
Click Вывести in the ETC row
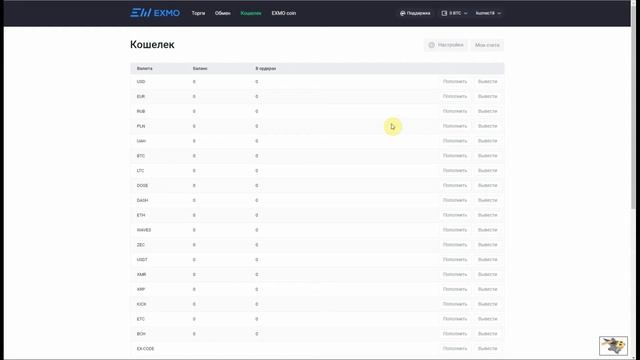tap(487, 319)
